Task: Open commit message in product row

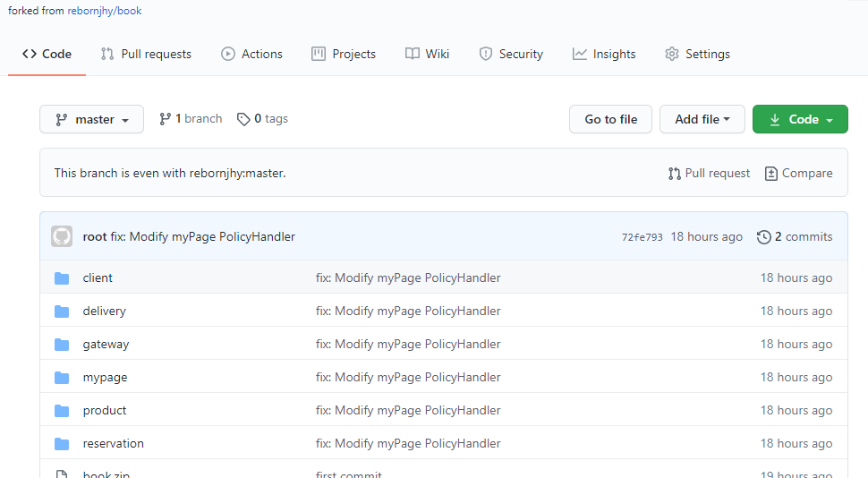Action: [x=408, y=411]
